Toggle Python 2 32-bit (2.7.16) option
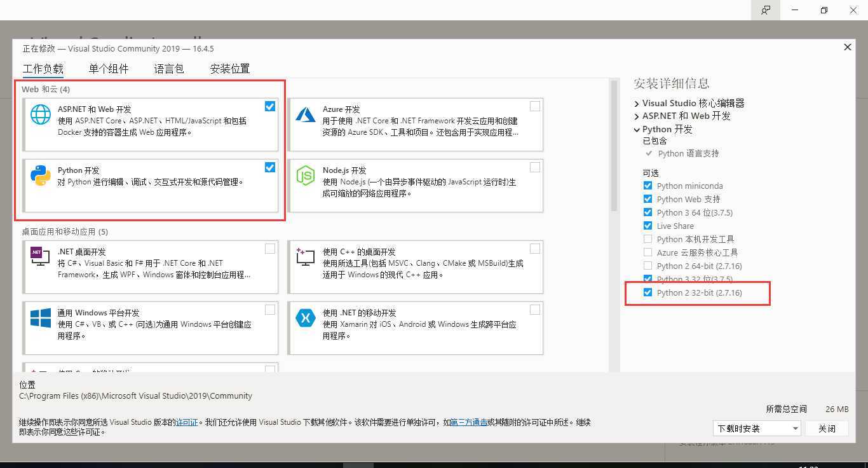The width and height of the screenshot is (868, 468). 648,292
